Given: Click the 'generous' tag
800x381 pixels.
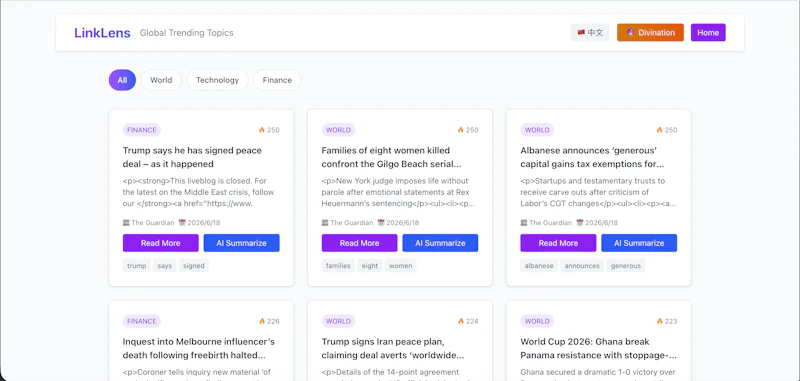Looking at the screenshot, I should pos(626,266).
